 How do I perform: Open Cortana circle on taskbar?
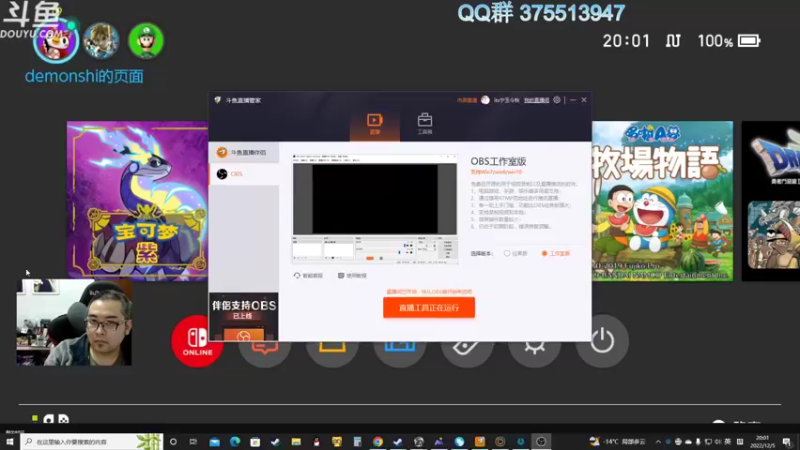(x=173, y=442)
